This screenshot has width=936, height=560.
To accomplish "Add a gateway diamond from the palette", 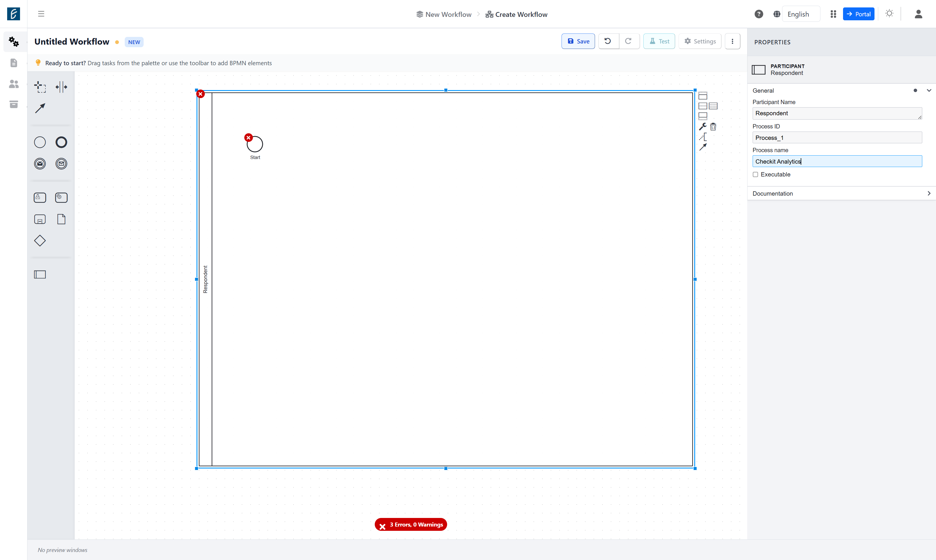I will pos(40,241).
